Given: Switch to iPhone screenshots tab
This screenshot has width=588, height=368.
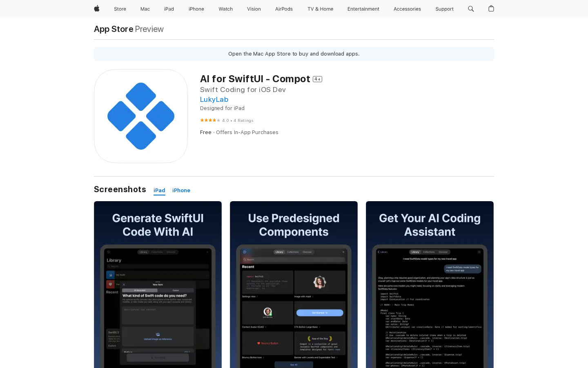Looking at the screenshot, I should (x=181, y=191).
